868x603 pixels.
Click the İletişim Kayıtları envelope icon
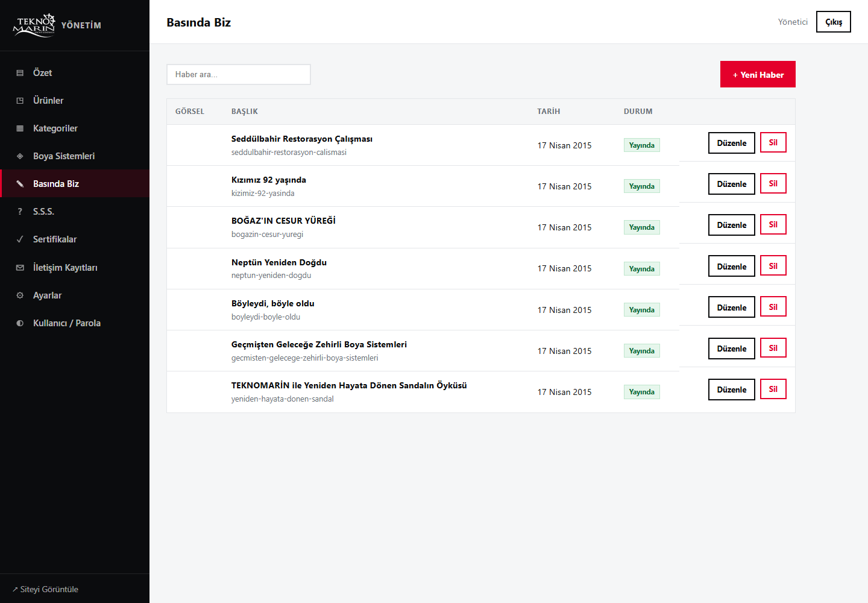coord(20,268)
